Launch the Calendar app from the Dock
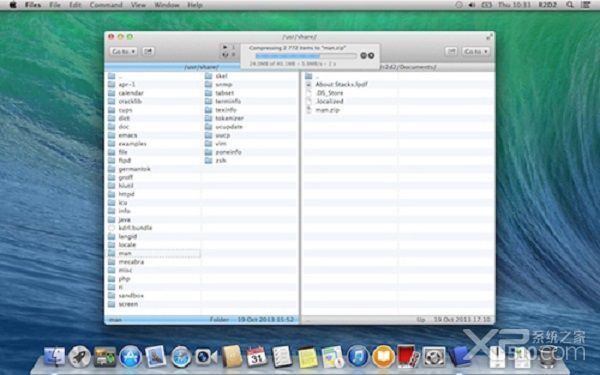This screenshot has height=375, width=600. 257,357
